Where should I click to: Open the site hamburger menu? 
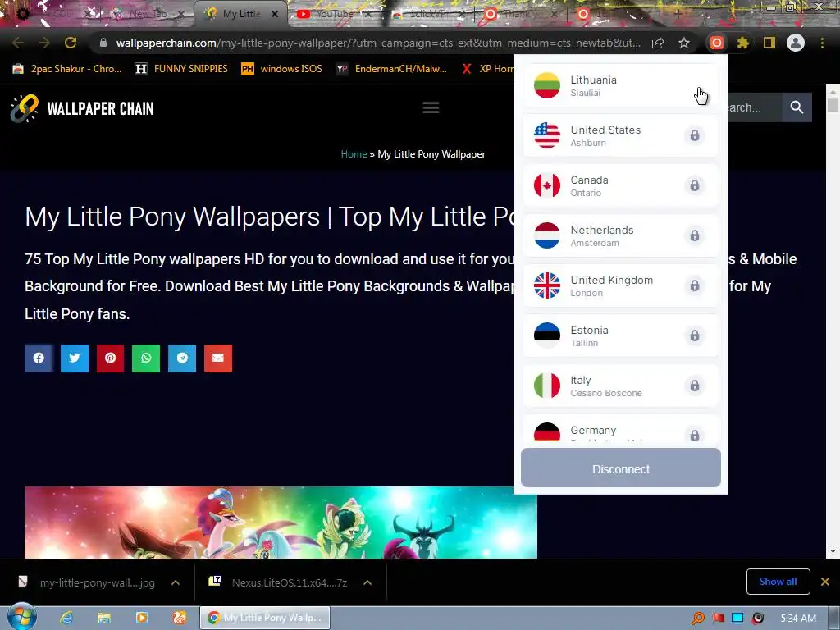tap(431, 107)
